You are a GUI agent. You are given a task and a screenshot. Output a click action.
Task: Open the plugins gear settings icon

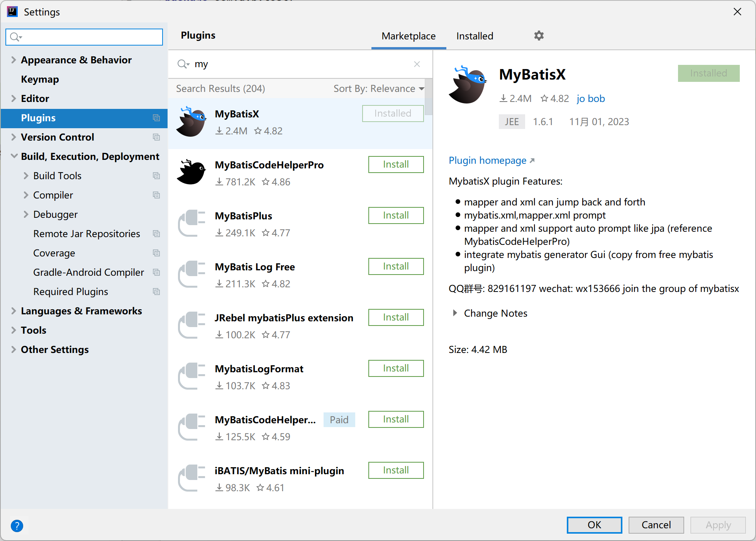pyautogui.click(x=539, y=36)
